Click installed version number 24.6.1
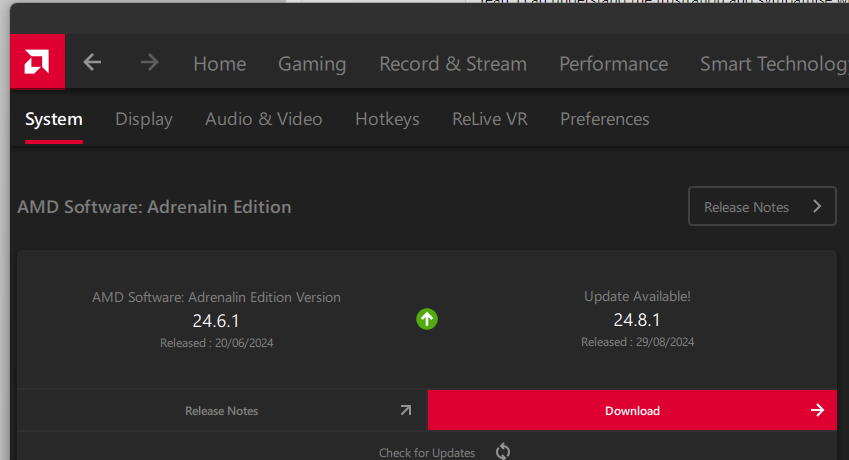 (216, 321)
